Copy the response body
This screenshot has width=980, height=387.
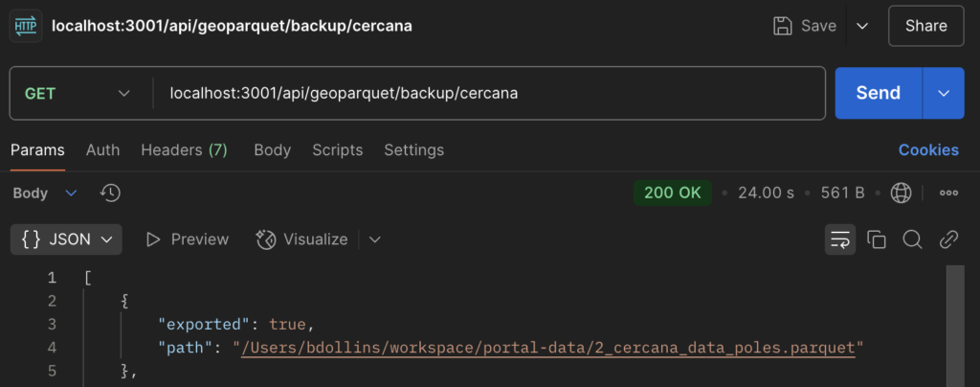877,239
